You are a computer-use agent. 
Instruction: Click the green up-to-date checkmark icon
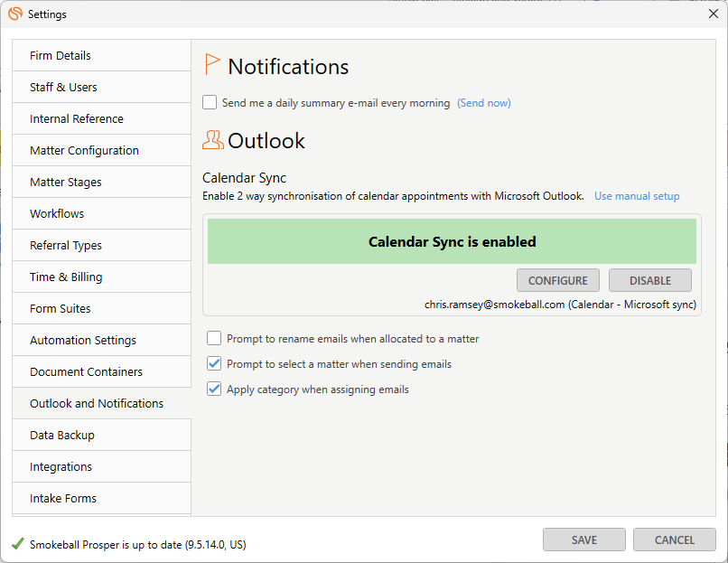click(x=18, y=543)
